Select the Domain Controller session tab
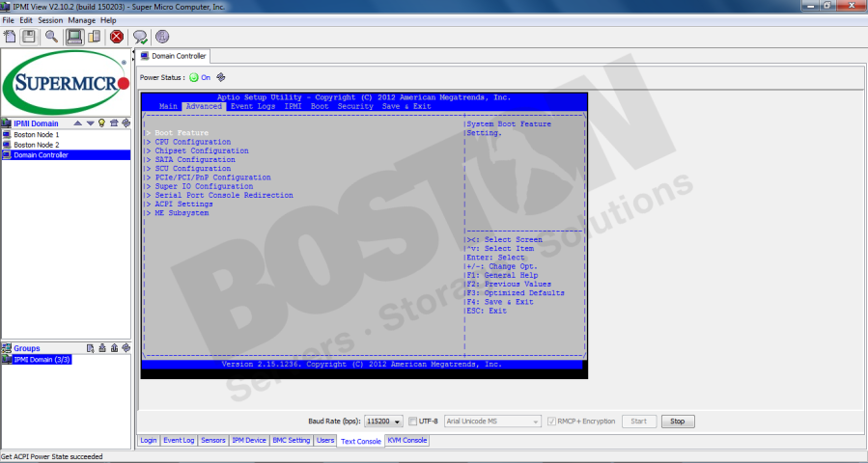The image size is (868, 463). (x=173, y=56)
